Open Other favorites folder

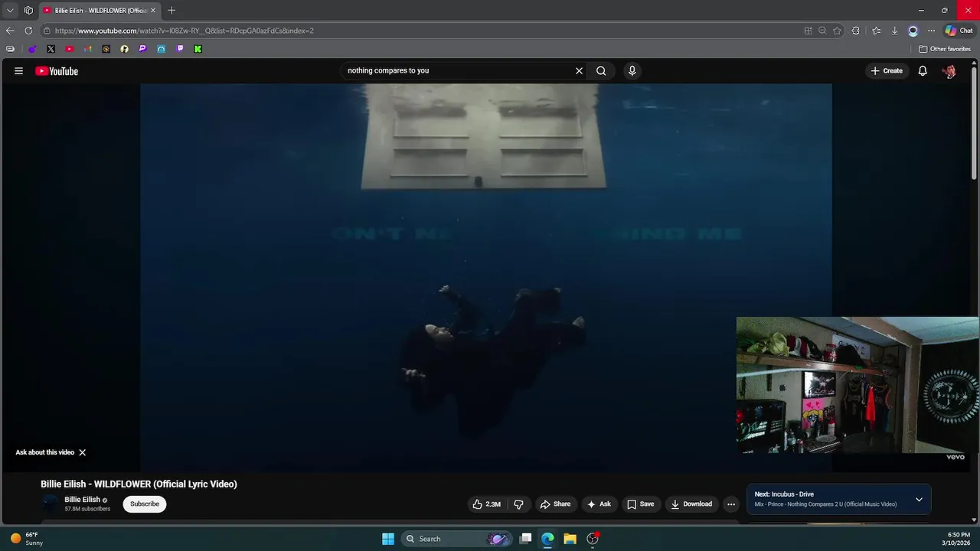point(945,49)
